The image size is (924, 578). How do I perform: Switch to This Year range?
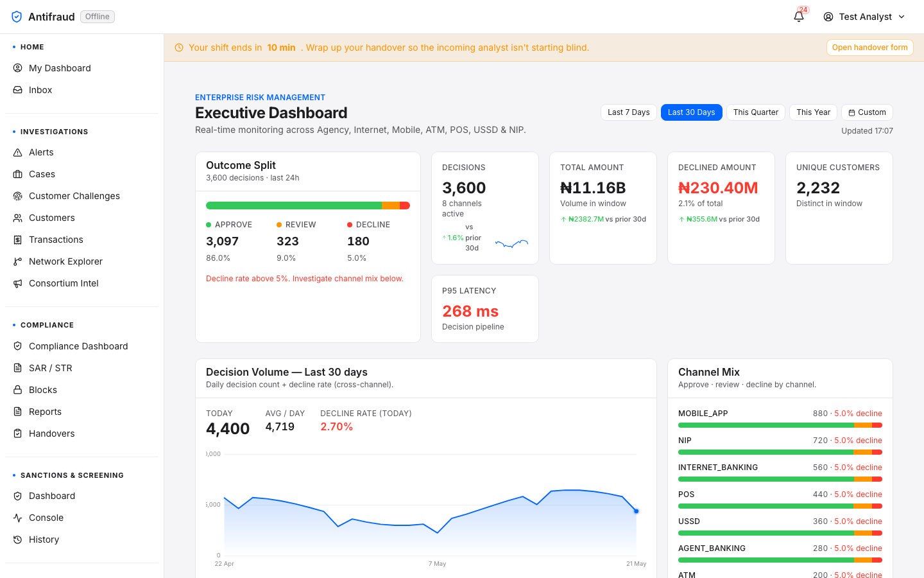coord(814,112)
